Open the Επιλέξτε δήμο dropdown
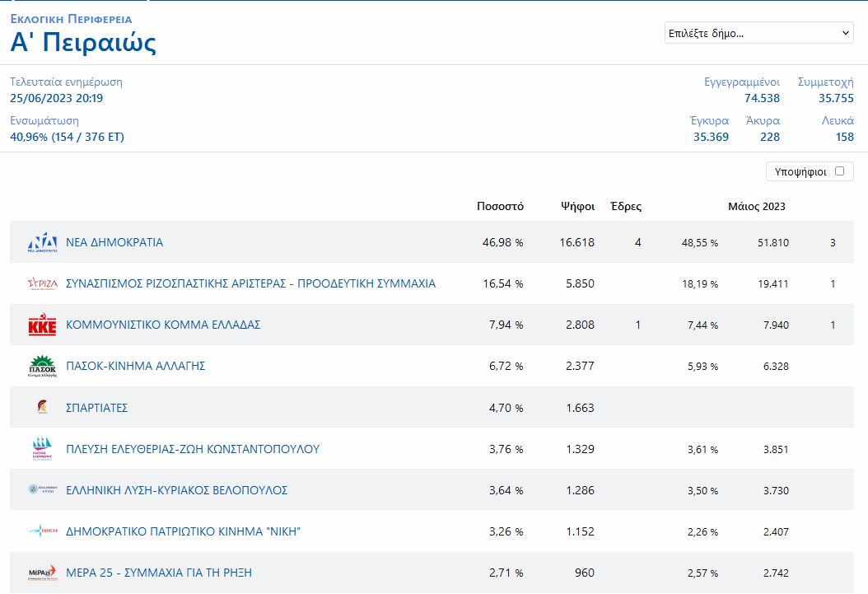This screenshot has height=594, width=868. coord(758,33)
